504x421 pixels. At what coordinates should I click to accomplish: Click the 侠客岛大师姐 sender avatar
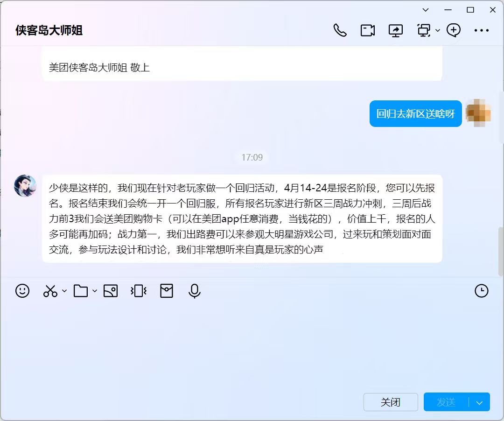[x=25, y=186]
